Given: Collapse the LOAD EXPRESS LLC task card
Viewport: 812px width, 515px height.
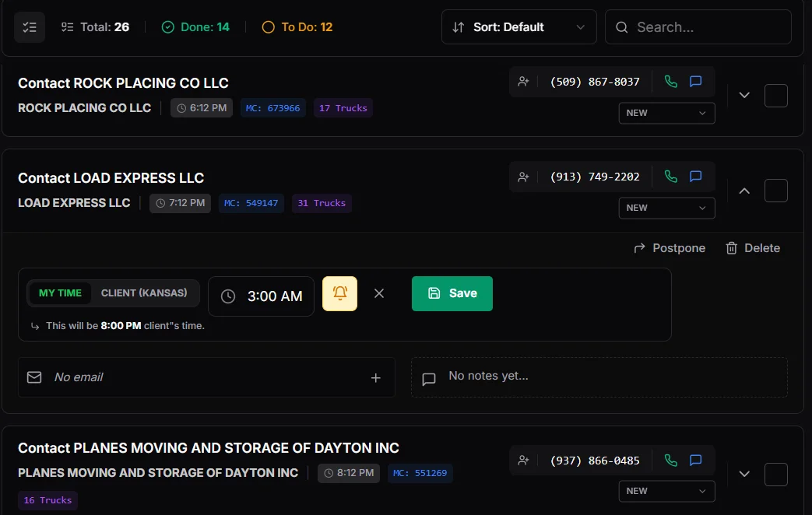Looking at the screenshot, I should point(744,191).
